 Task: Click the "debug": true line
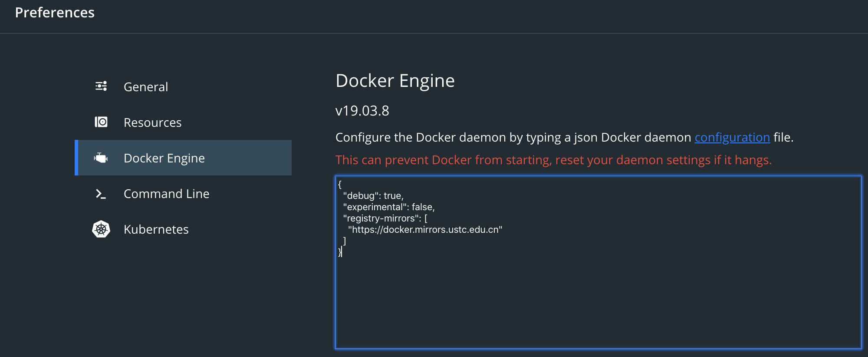[373, 196]
